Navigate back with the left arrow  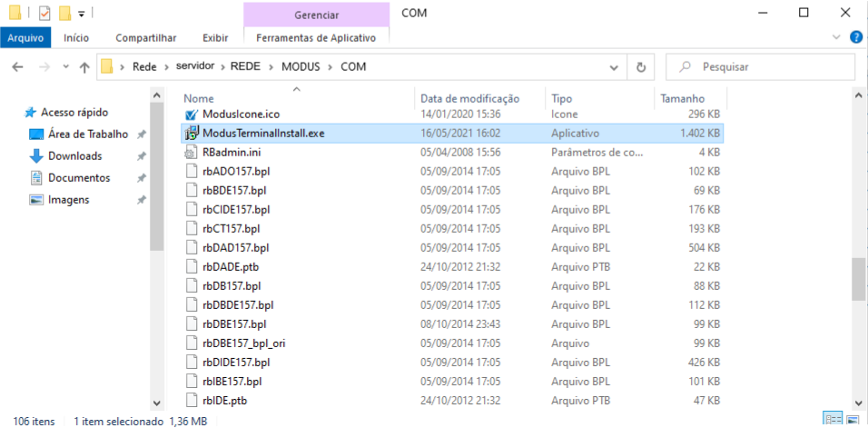[x=18, y=67]
